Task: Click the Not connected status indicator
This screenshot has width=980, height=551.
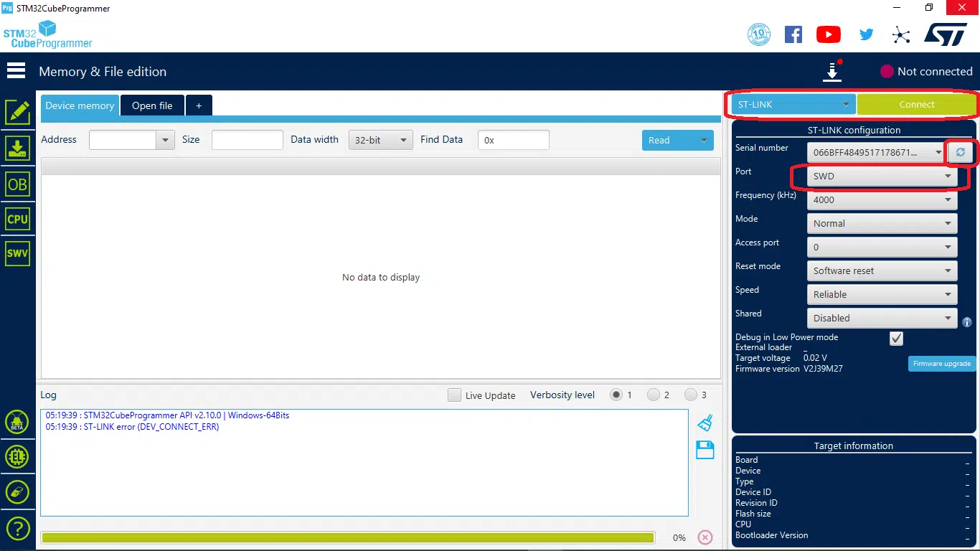Action: [x=926, y=72]
